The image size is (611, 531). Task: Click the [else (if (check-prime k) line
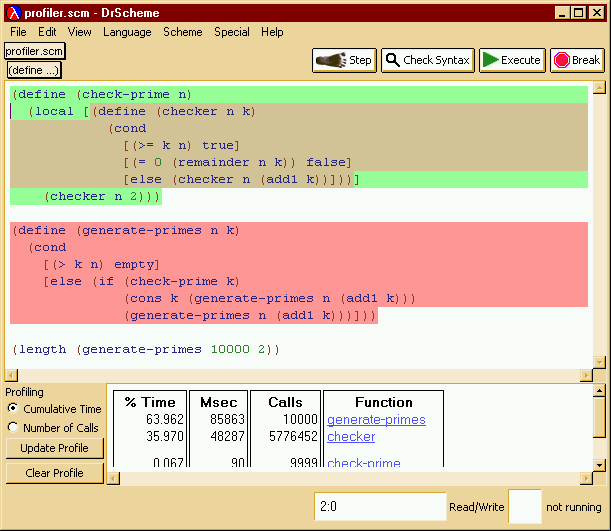click(141, 281)
